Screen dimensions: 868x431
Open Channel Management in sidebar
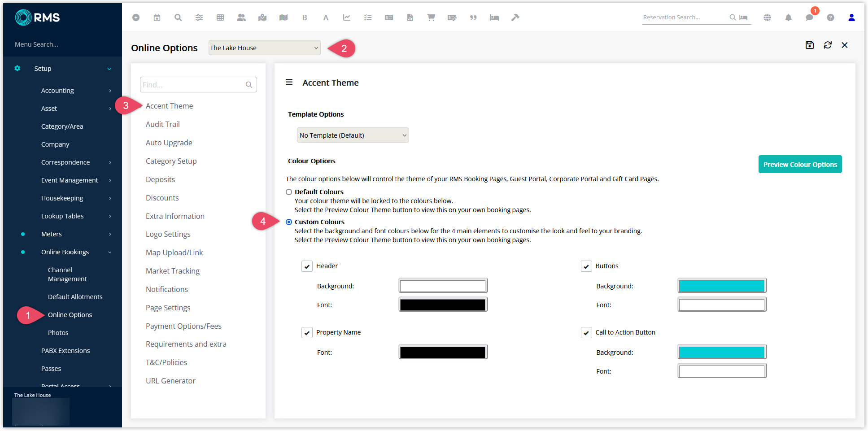point(67,274)
